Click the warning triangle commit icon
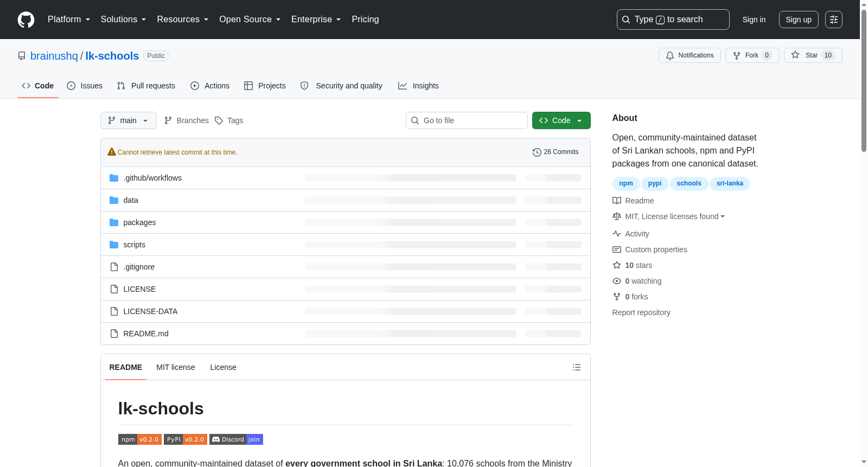This screenshot has width=868, height=467. 112,152
